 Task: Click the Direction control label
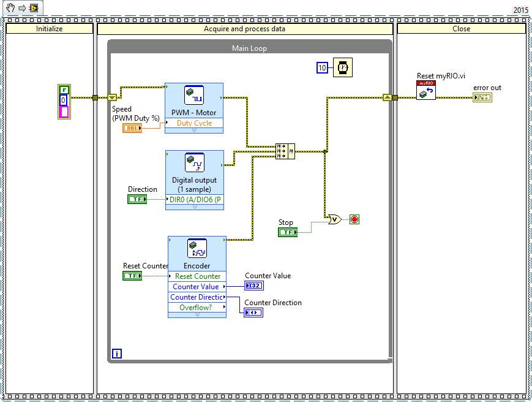[143, 189]
